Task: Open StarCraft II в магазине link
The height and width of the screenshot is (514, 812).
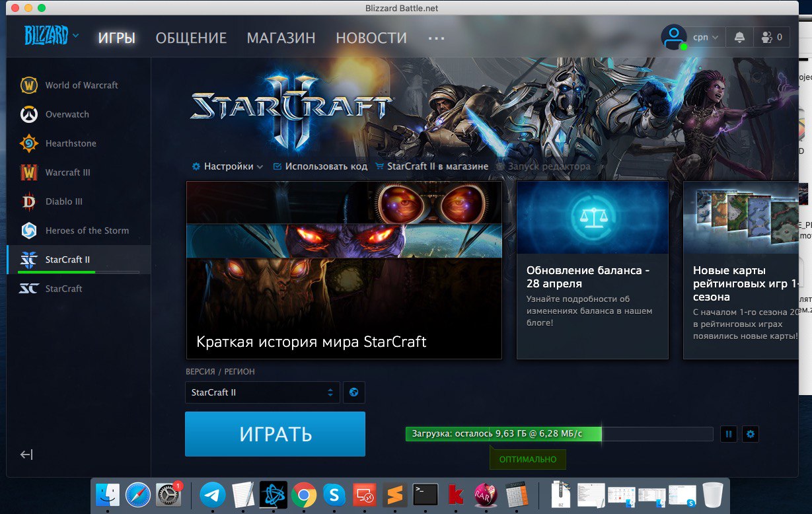Action: tap(431, 166)
